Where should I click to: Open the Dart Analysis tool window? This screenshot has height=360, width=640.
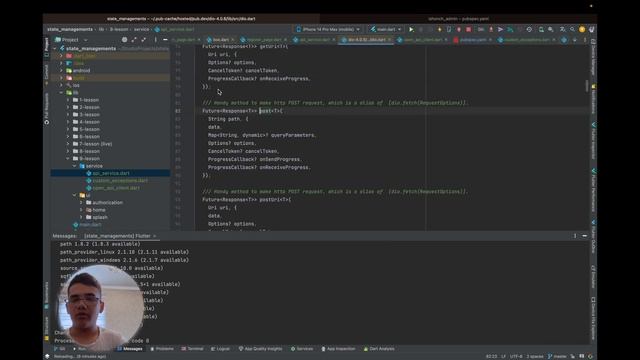click(x=379, y=349)
